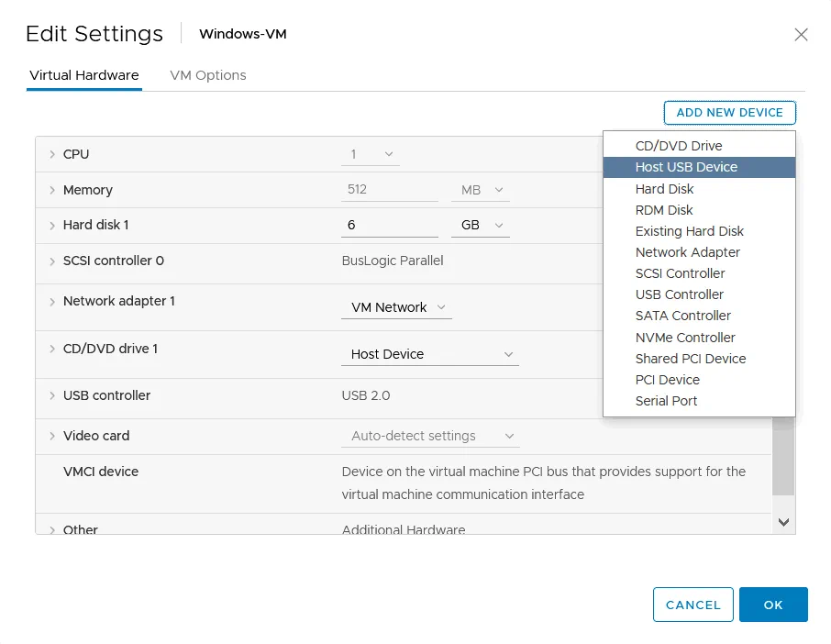This screenshot has height=644, width=831.
Task: Expand Network adapter 1 options
Action: point(52,301)
